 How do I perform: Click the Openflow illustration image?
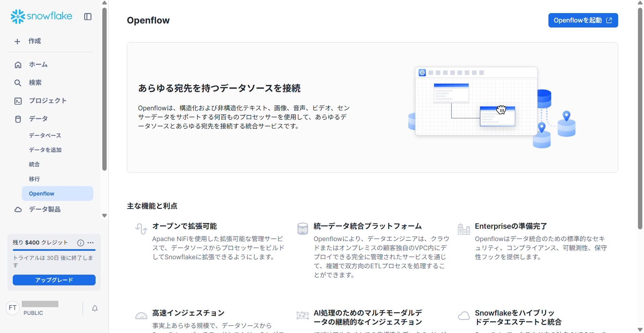click(x=492, y=107)
